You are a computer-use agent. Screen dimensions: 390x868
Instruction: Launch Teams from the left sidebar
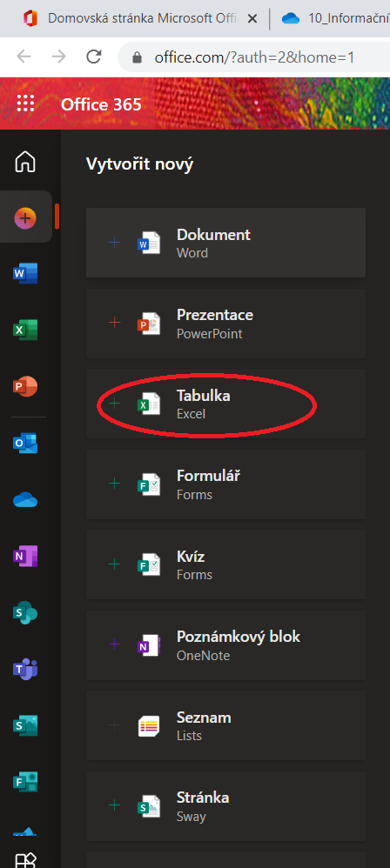point(25,670)
